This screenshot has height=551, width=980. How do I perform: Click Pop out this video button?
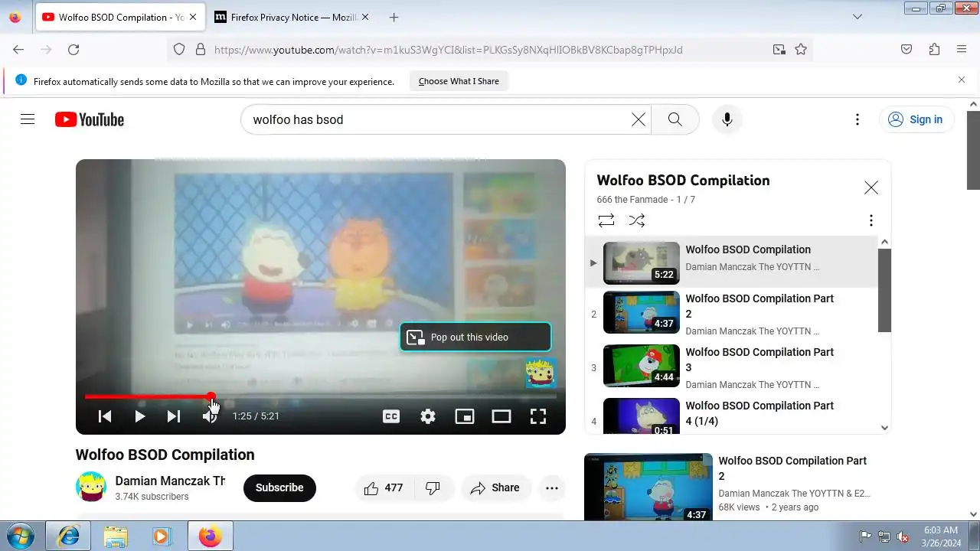tap(475, 337)
